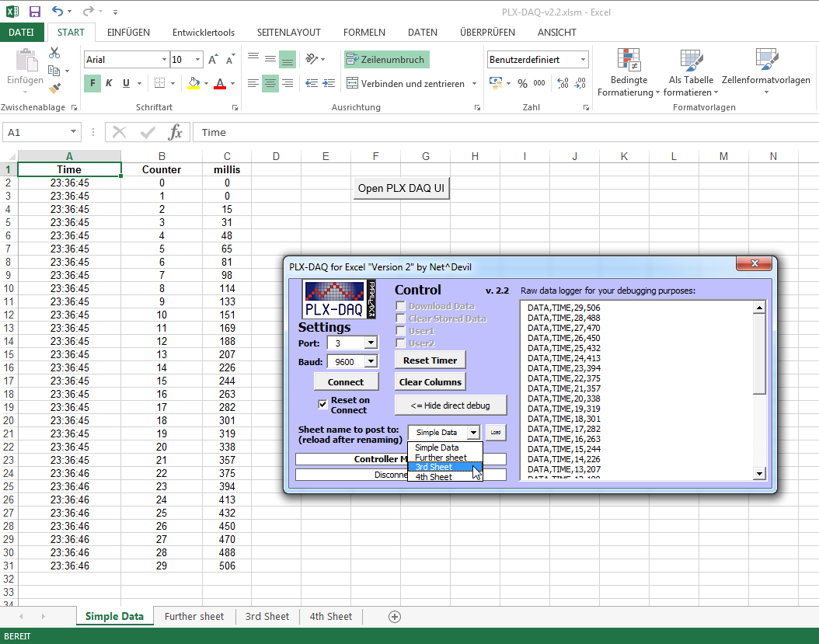This screenshot has height=644, width=819.
Task: Cut selection with the scissors icon
Action: (x=54, y=53)
